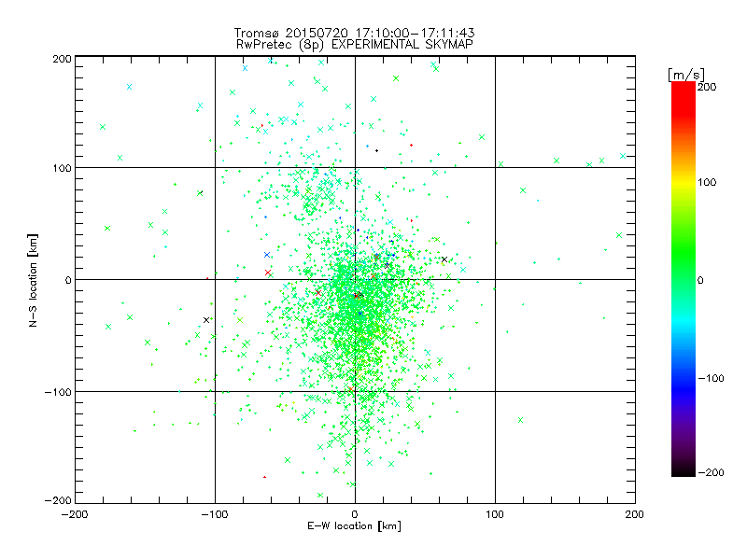This screenshot has width=747, height=560.
Task: Click the 'RwPretec (8p) EXPERIMENTAL SKYMAP' subtitle
Action: pyautogui.click(x=355, y=44)
